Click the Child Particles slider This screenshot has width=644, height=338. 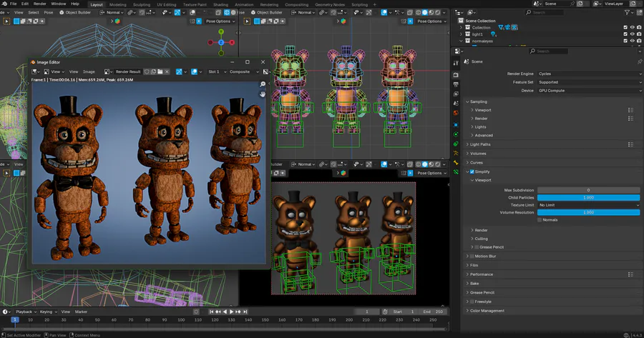click(589, 198)
